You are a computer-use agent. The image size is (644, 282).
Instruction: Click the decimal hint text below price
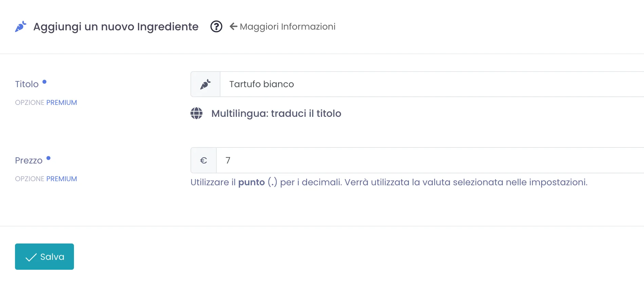pyautogui.click(x=389, y=182)
